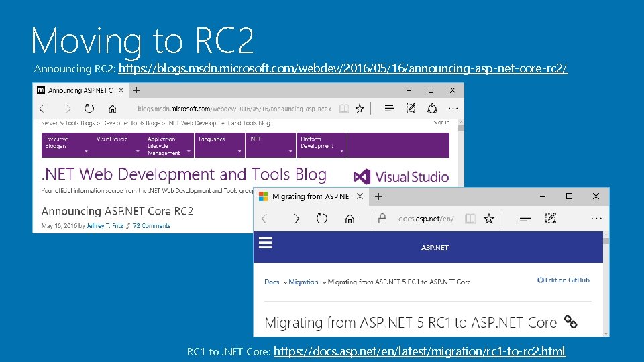
Task: Make a Web Note in MSDN blog window
Action: click(x=411, y=108)
